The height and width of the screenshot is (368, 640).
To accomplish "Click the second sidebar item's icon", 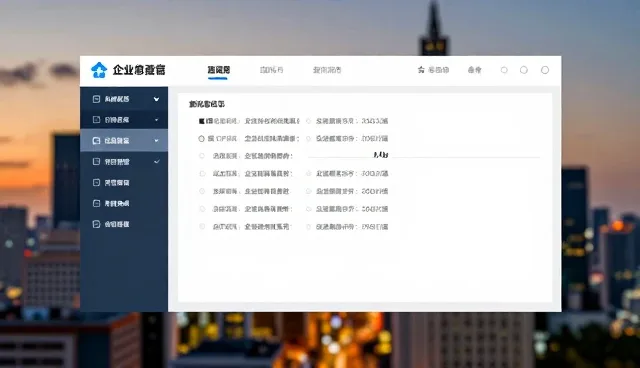I will (96, 120).
